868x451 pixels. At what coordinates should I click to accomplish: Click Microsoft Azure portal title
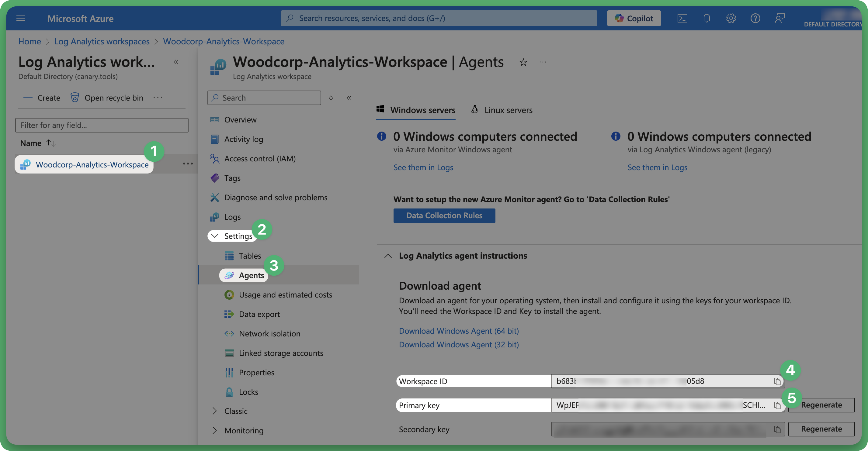click(x=80, y=18)
